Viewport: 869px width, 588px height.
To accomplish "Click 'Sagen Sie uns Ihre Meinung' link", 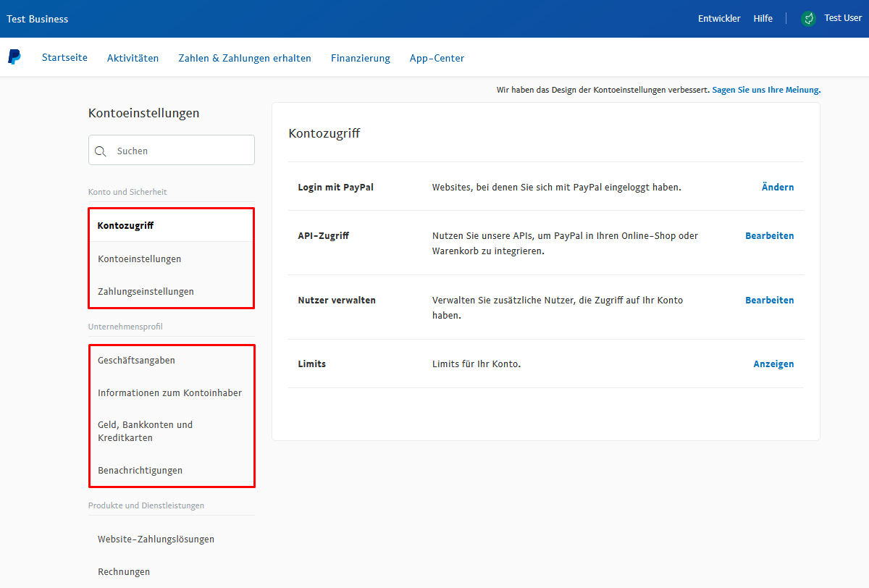I will 766,91.
